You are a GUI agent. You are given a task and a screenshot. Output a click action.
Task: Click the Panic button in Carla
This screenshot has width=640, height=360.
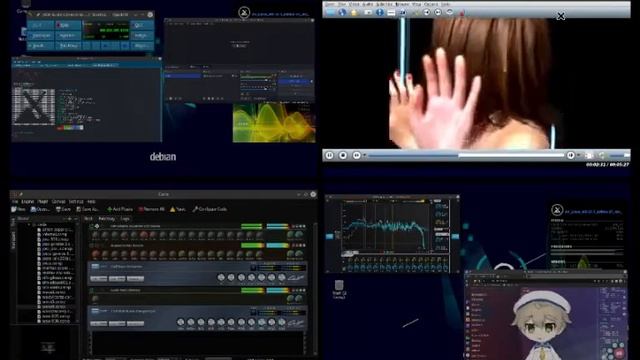(178, 209)
